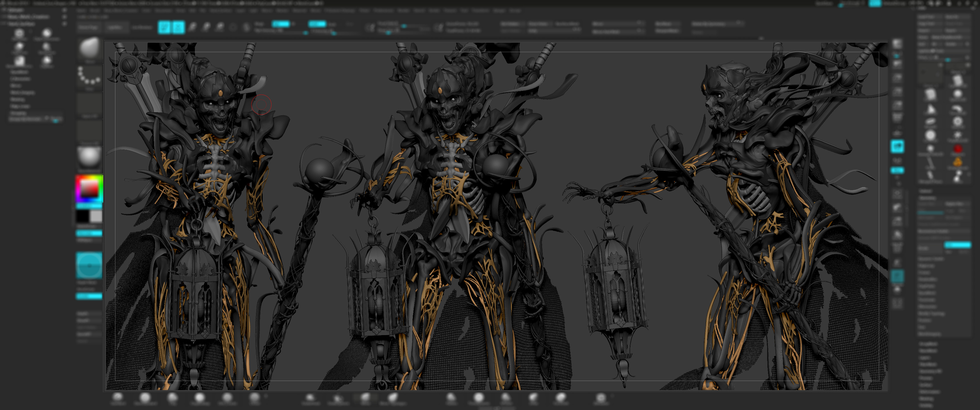Screen dimensions: 980x410
Task: Pick a hue in the color picker
Action: [x=89, y=189]
